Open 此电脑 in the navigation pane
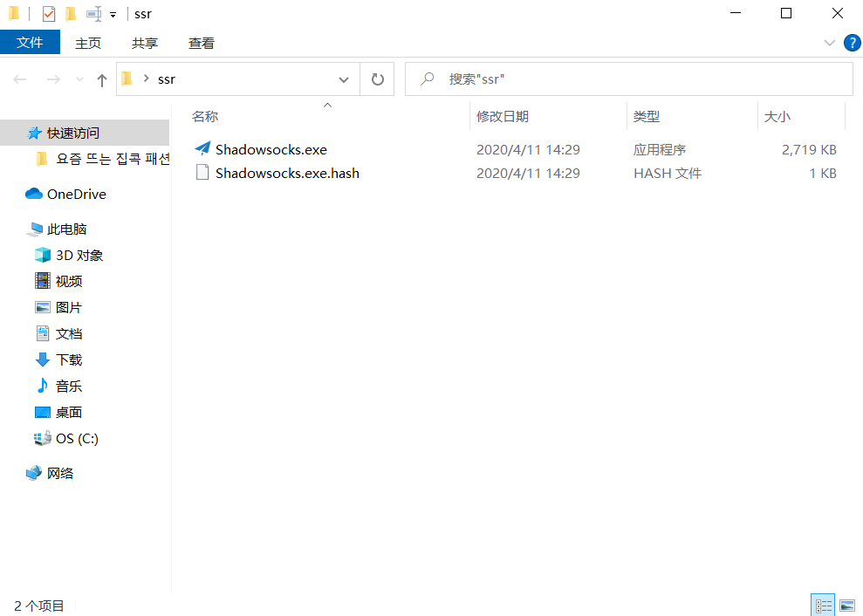The image size is (863, 616). pyautogui.click(x=66, y=229)
